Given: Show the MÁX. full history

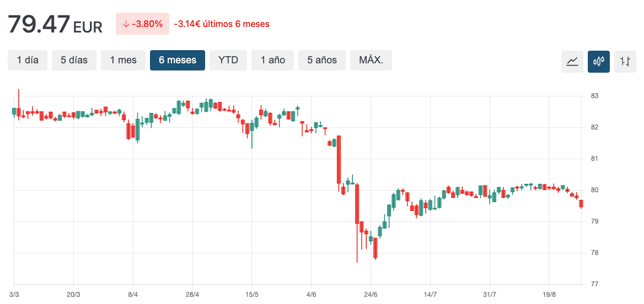Looking at the screenshot, I should click(x=371, y=60).
